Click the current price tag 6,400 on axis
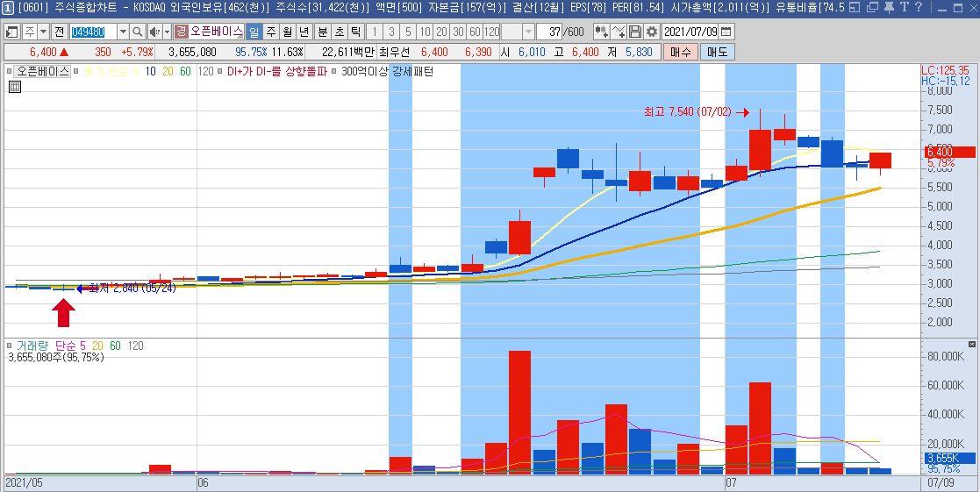This screenshot has height=492, width=980. [x=948, y=152]
